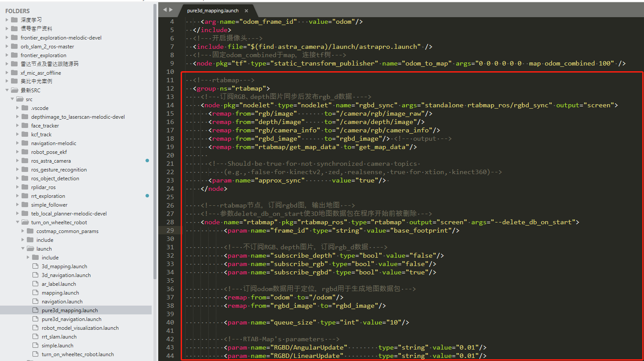The height and width of the screenshot is (361, 644).
Task: Click the modified dot beside rrt_exploration
Action: [147, 196]
